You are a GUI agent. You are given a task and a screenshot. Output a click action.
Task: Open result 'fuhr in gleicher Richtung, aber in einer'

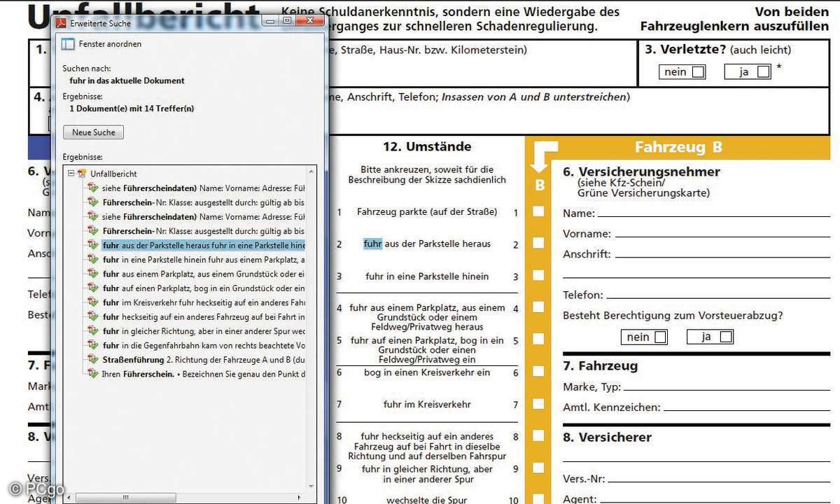[x=204, y=331]
